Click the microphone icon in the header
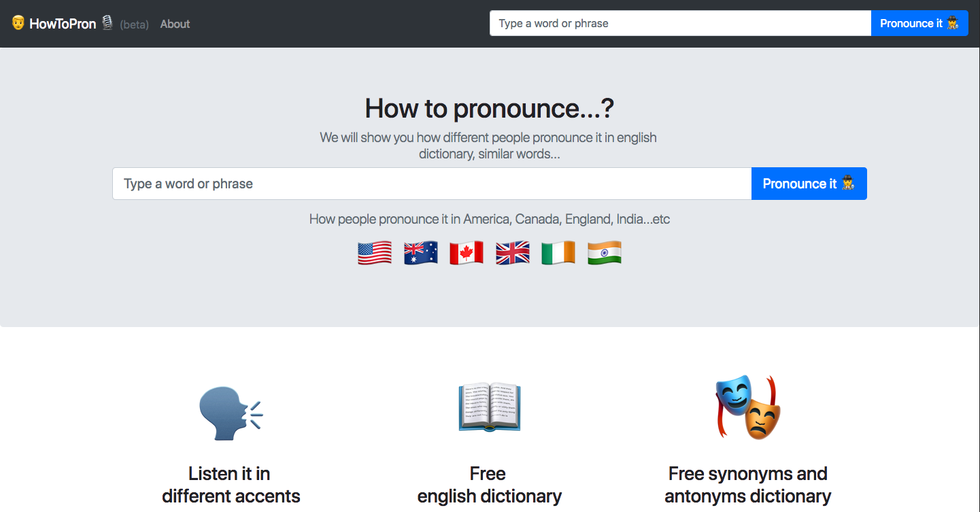The image size is (980, 512). (x=107, y=22)
